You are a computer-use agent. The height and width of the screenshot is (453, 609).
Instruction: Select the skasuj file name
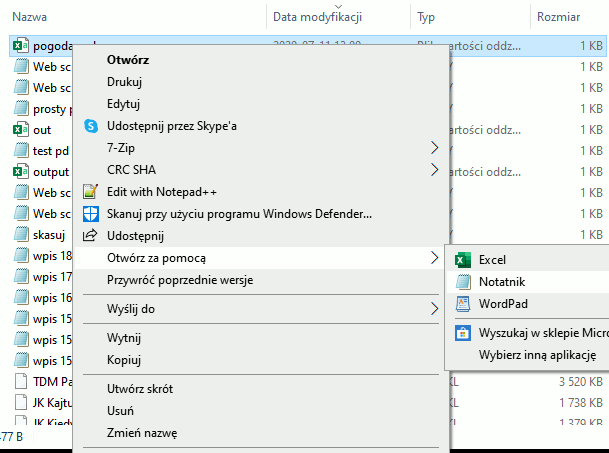click(x=49, y=235)
